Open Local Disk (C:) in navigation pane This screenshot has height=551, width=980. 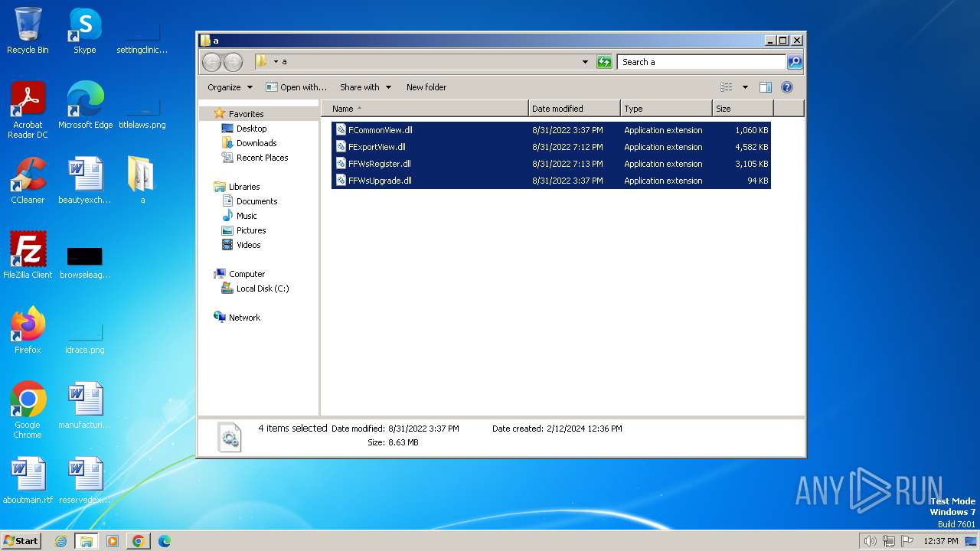(263, 289)
